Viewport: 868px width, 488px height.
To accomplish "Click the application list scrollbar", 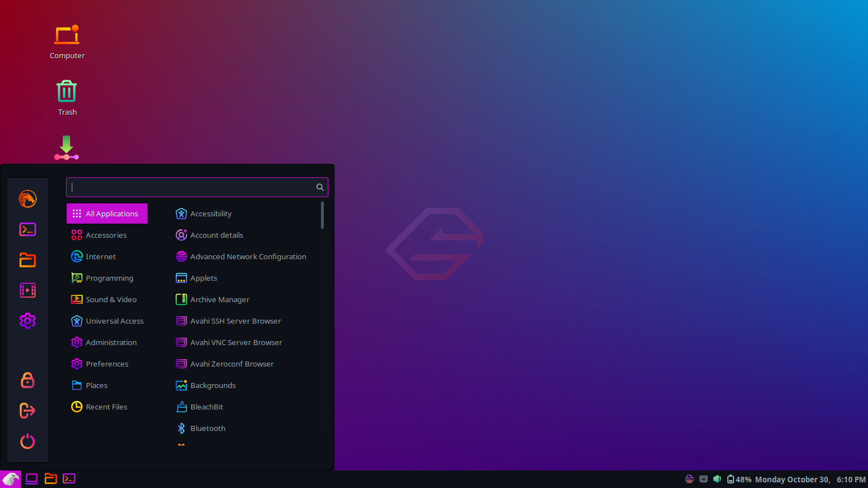I will pos(322,215).
